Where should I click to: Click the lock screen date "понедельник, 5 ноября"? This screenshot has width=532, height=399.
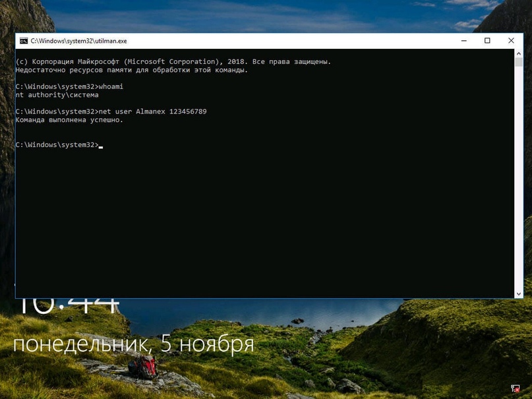(133, 344)
